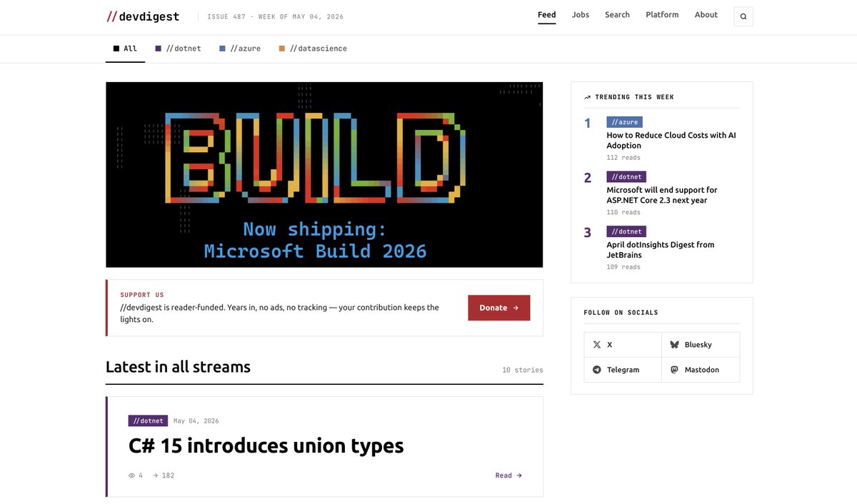
Task: Open the Search nav item
Action: coord(617,15)
